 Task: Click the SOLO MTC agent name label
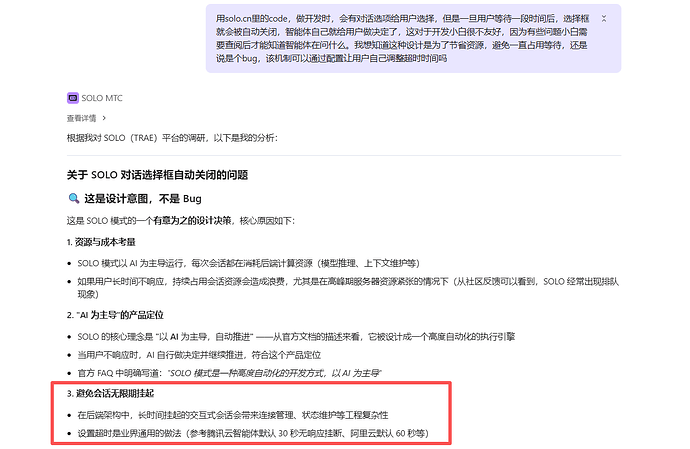102,98
